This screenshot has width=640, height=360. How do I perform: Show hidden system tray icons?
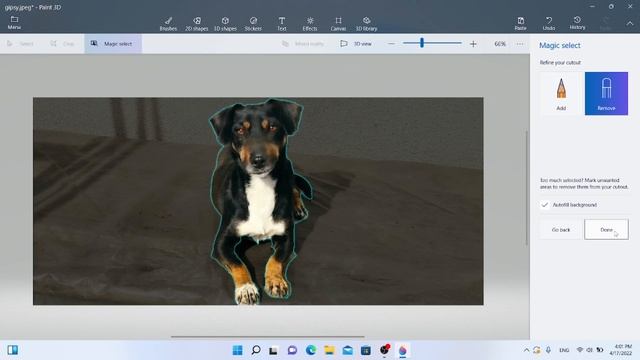pos(526,350)
